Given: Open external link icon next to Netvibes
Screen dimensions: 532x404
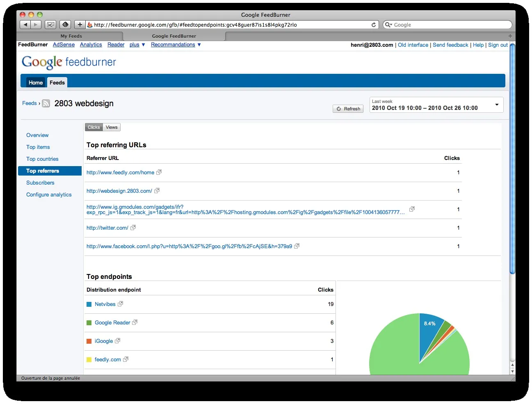Looking at the screenshot, I should point(120,304).
